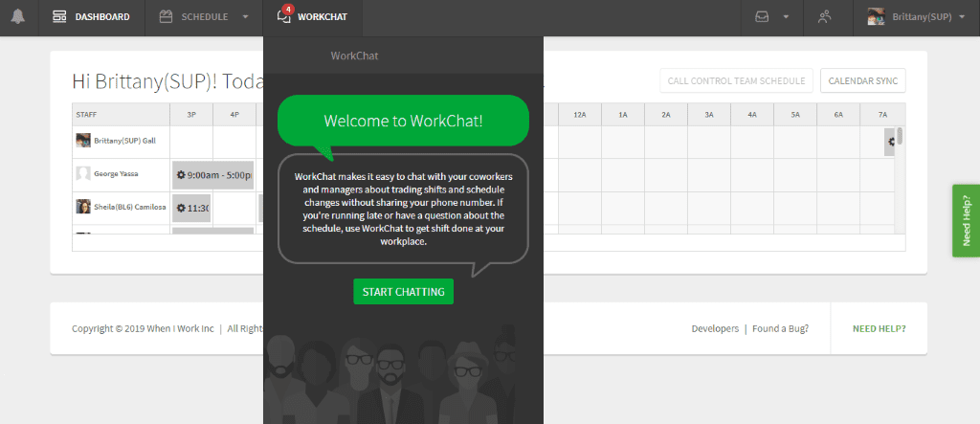
Task: Open Call Control Team Schedule
Action: click(x=736, y=80)
